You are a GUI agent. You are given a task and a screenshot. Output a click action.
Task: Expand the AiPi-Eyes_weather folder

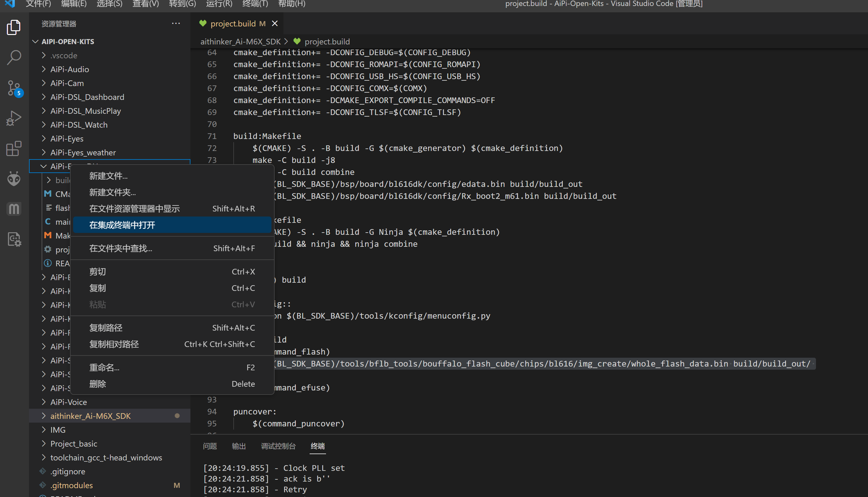coord(44,153)
